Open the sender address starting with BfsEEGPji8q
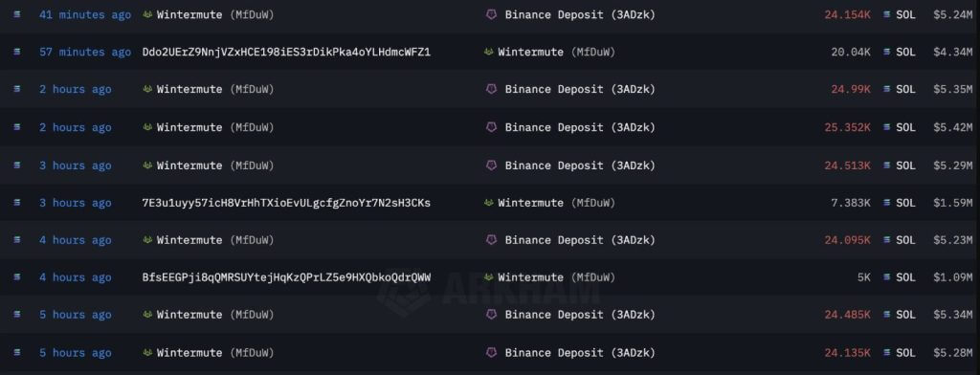This screenshot has height=375, width=980. [x=286, y=277]
